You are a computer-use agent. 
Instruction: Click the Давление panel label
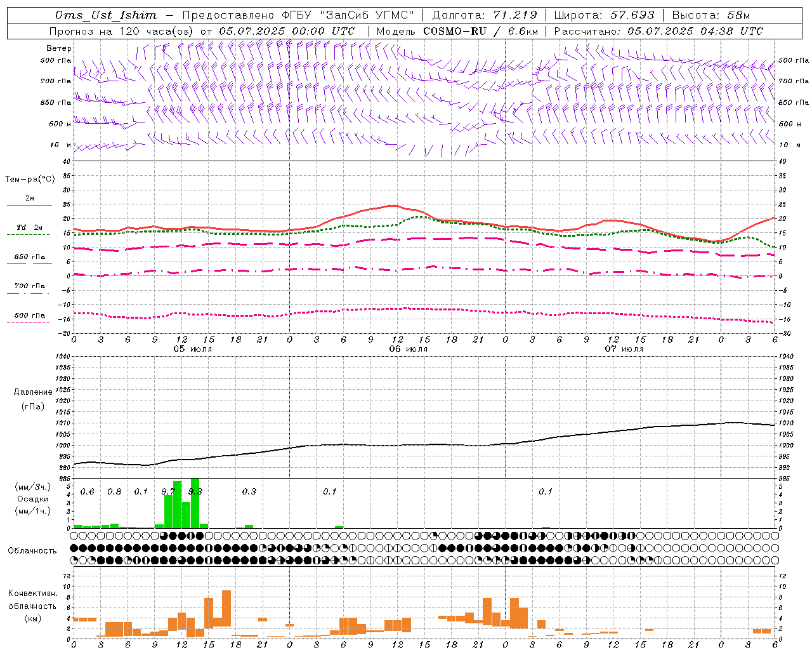(x=33, y=392)
